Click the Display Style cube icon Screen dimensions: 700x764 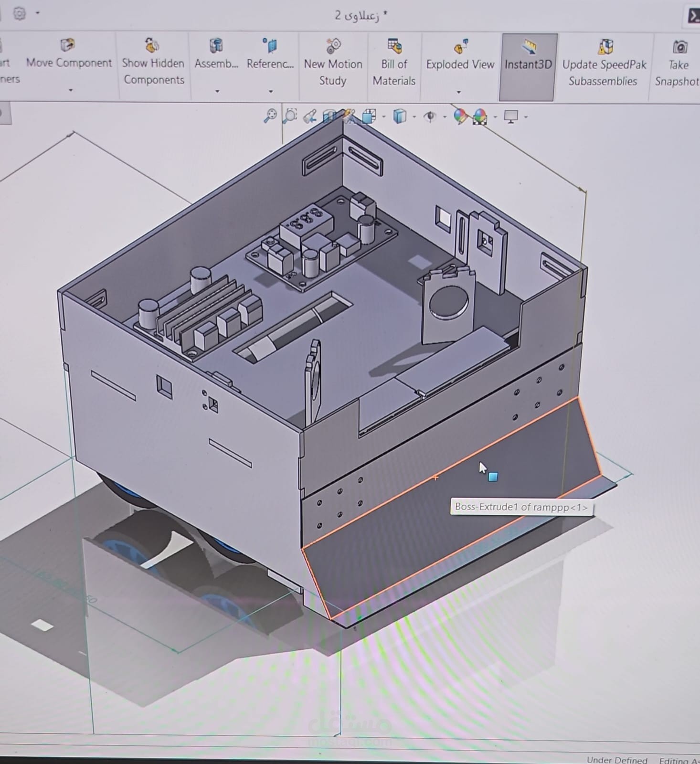coord(400,116)
